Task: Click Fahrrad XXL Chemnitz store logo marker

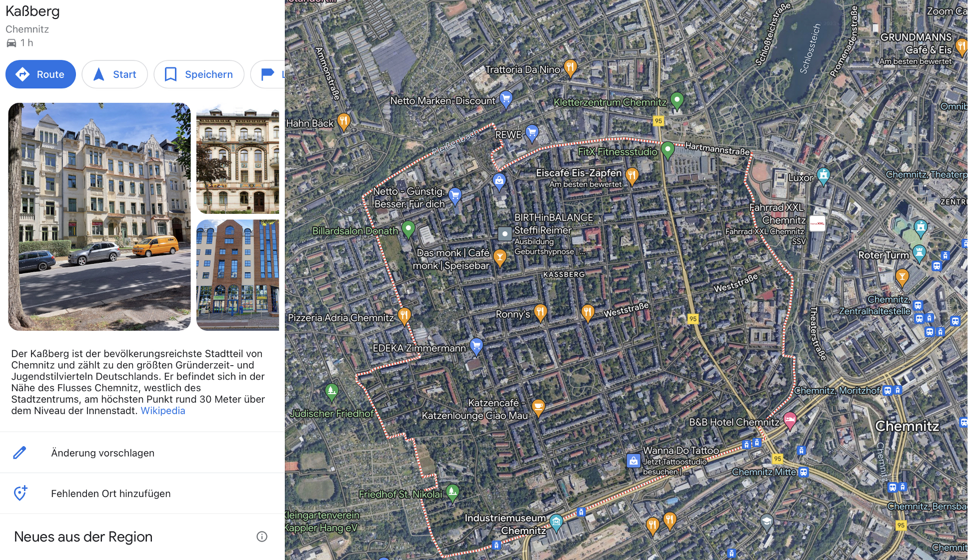Action: tap(817, 223)
